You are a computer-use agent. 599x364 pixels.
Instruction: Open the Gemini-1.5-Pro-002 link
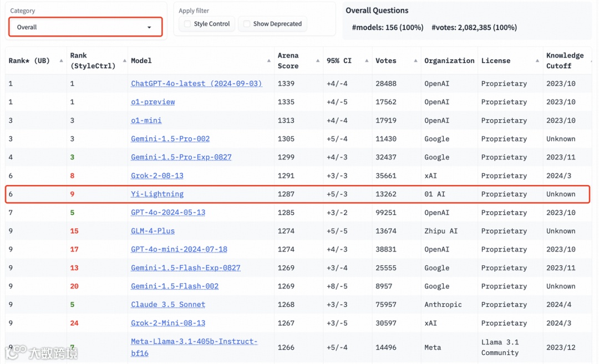pyautogui.click(x=170, y=139)
